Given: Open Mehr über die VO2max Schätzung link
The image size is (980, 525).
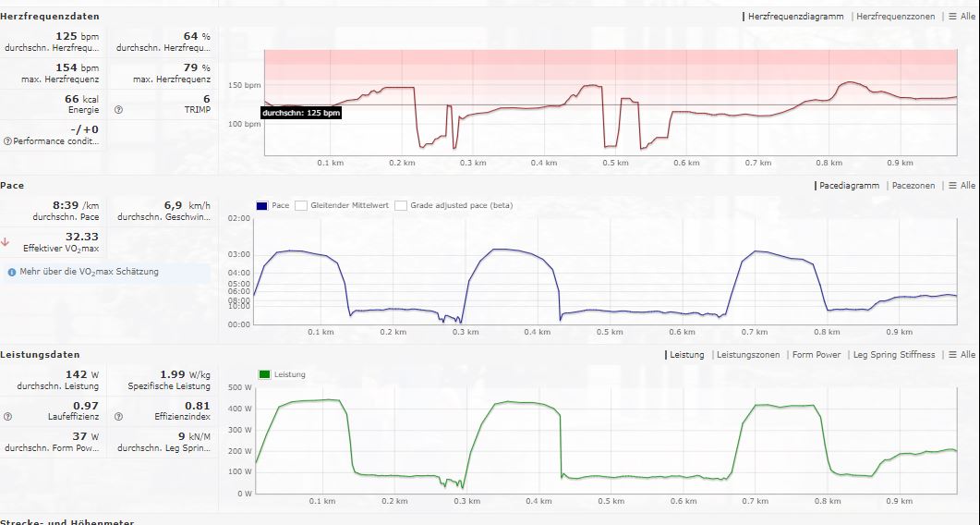Looking at the screenshot, I should tap(89, 272).
